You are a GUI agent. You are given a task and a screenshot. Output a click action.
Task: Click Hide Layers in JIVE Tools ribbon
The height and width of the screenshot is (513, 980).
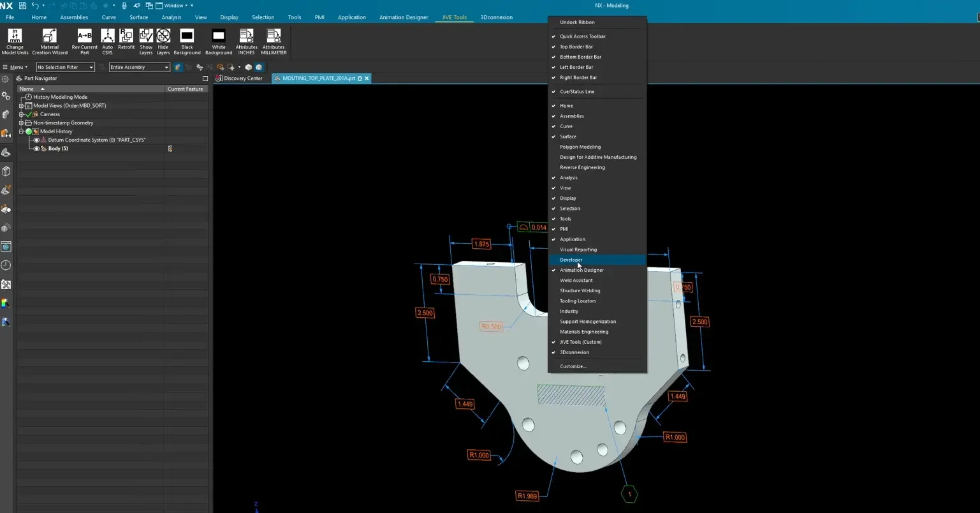[x=163, y=41]
